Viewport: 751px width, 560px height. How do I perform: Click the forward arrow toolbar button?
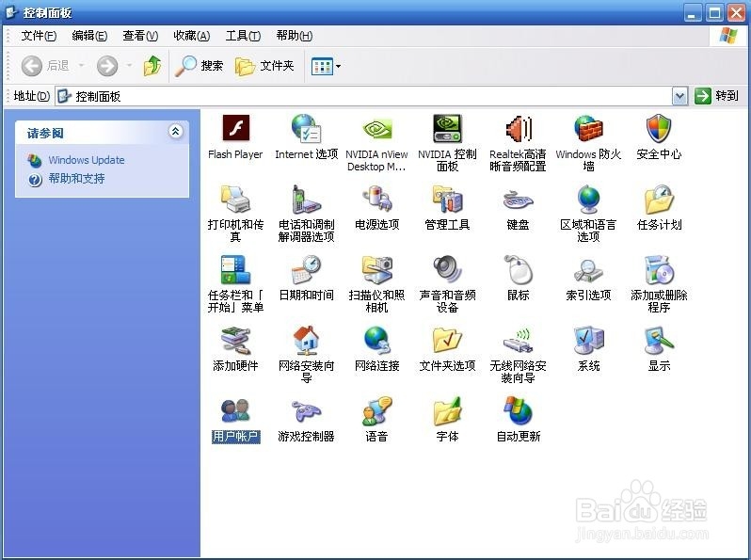pos(107,66)
